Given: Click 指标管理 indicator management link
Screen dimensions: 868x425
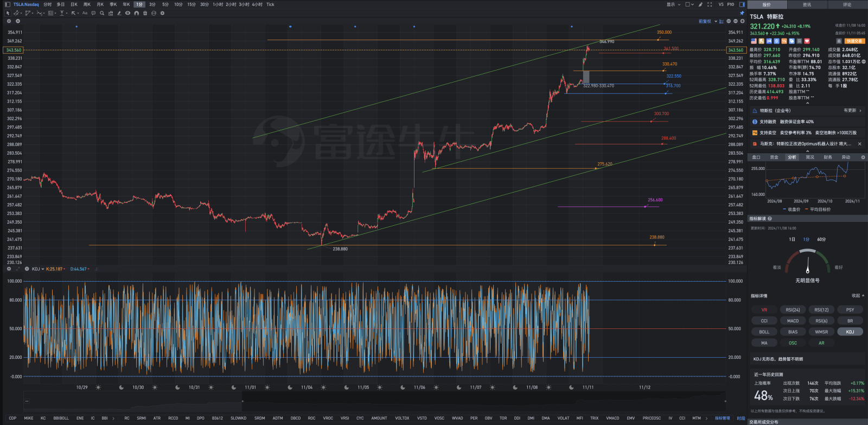Looking at the screenshot, I should coord(722,418).
